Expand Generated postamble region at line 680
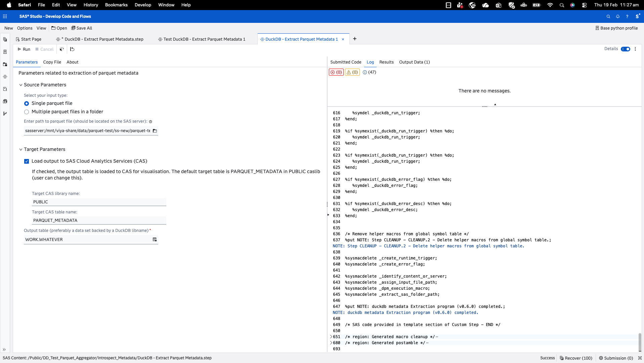Viewport: 644px width, 363px height. [331, 343]
